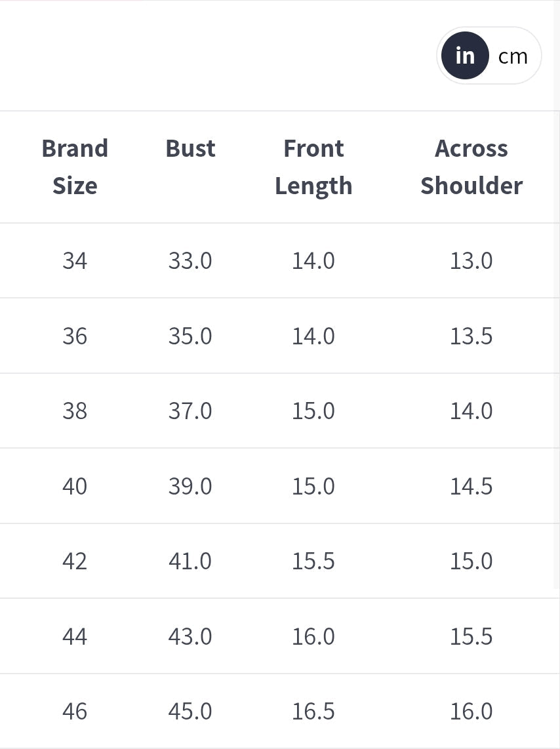The height and width of the screenshot is (749, 560).
Task: Click across shoulder value 14.5
Action: coord(471,486)
